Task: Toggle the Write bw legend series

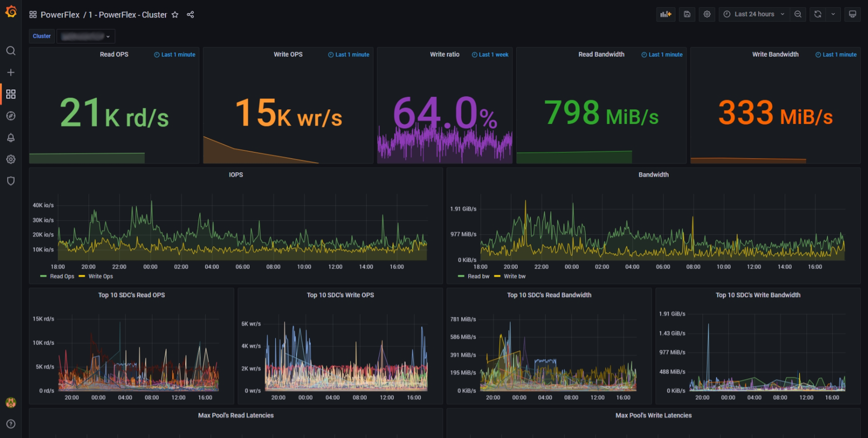Action: pyautogui.click(x=514, y=276)
